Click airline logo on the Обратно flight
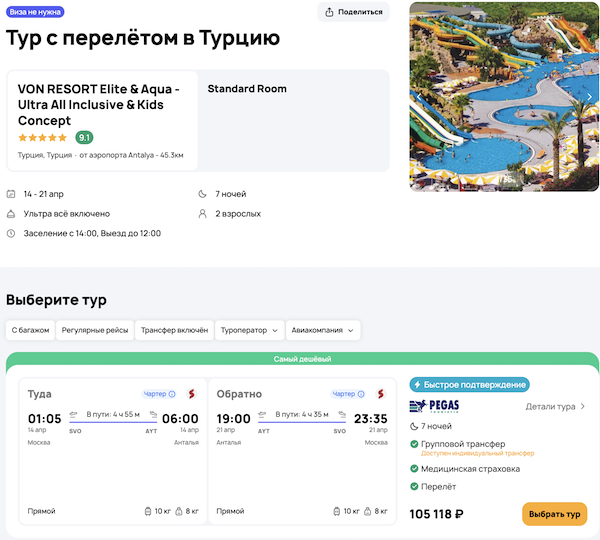The width and height of the screenshot is (600, 540). pyautogui.click(x=379, y=394)
